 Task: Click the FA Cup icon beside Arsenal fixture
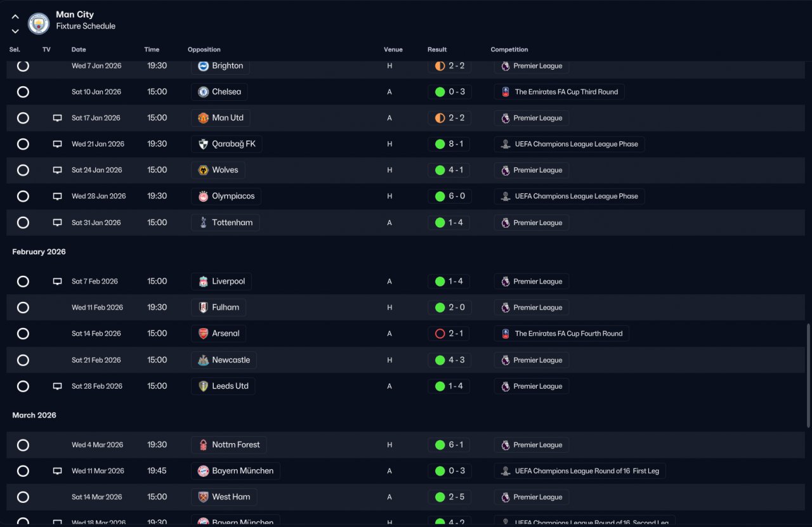[506, 334]
